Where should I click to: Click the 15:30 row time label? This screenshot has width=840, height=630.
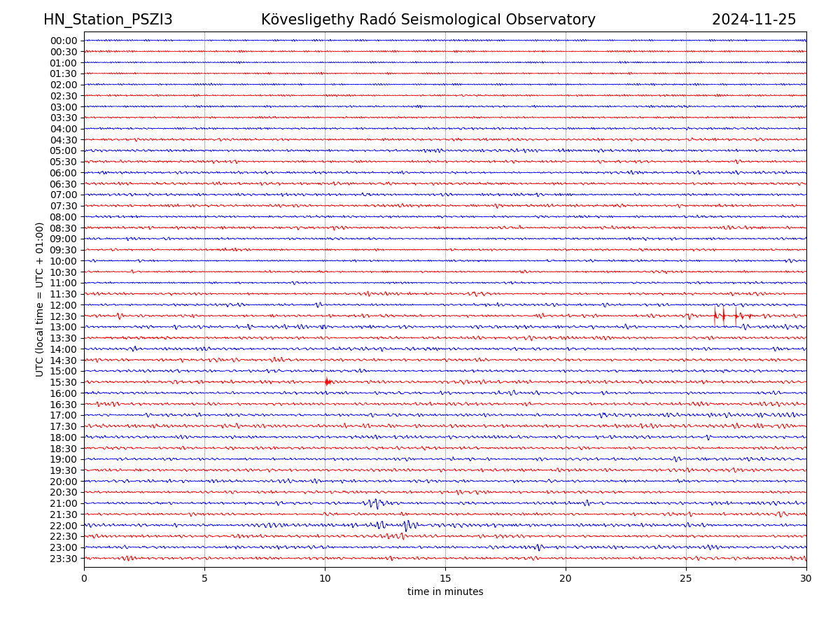pyautogui.click(x=63, y=382)
